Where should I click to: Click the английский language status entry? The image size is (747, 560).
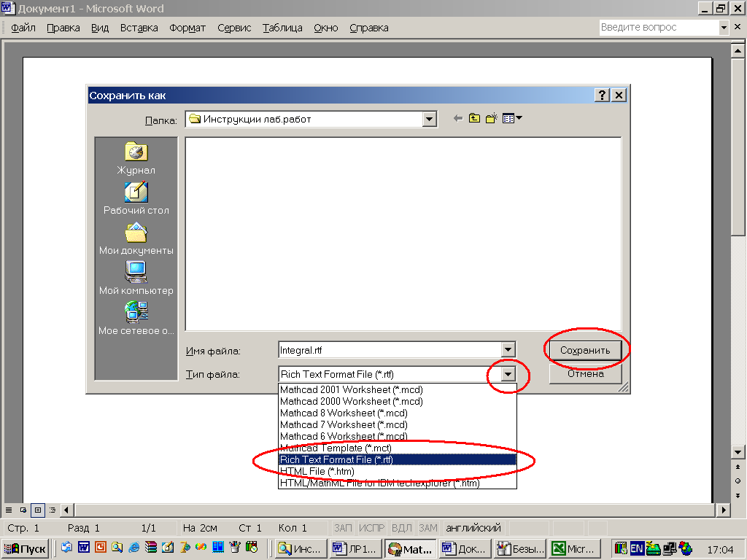pyautogui.click(x=473, y=528)
